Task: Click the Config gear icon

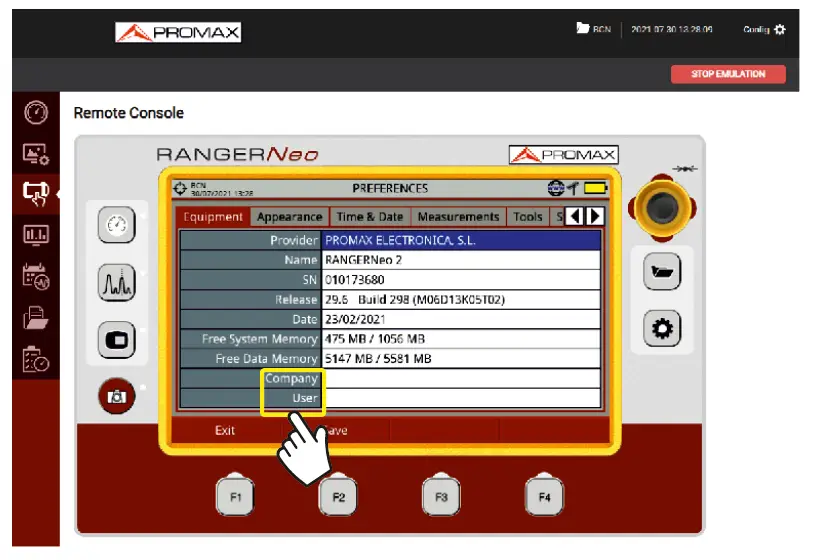Action: 780,29
